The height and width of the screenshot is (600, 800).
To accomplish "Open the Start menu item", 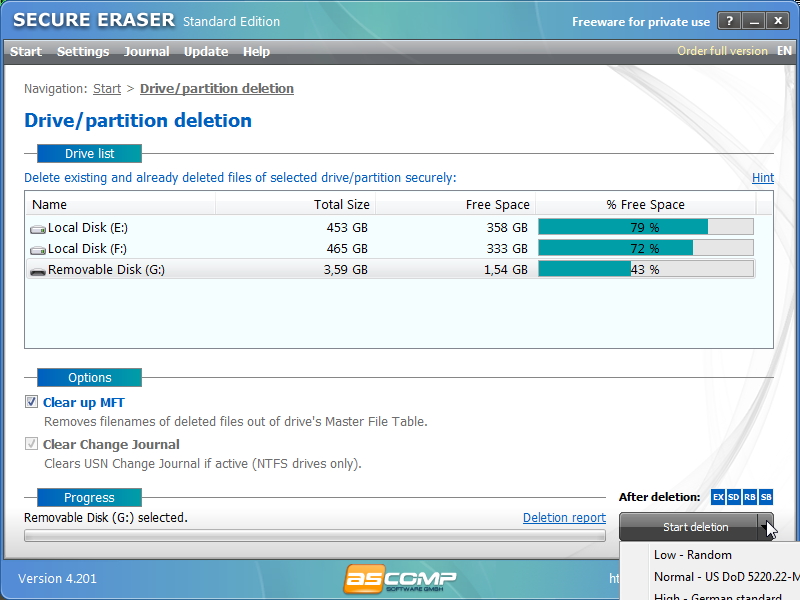I will tap(26, 52).
